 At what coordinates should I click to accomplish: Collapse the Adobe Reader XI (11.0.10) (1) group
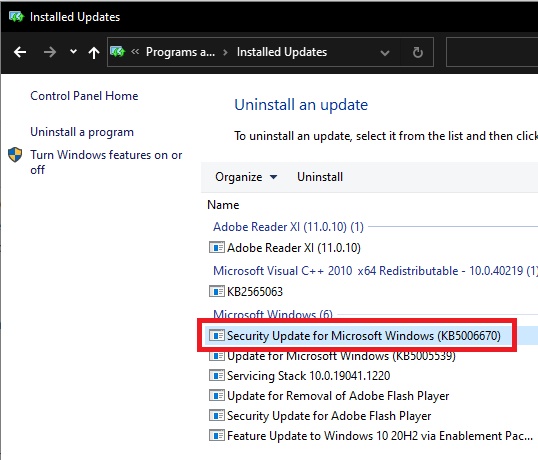tap(288, 227)
